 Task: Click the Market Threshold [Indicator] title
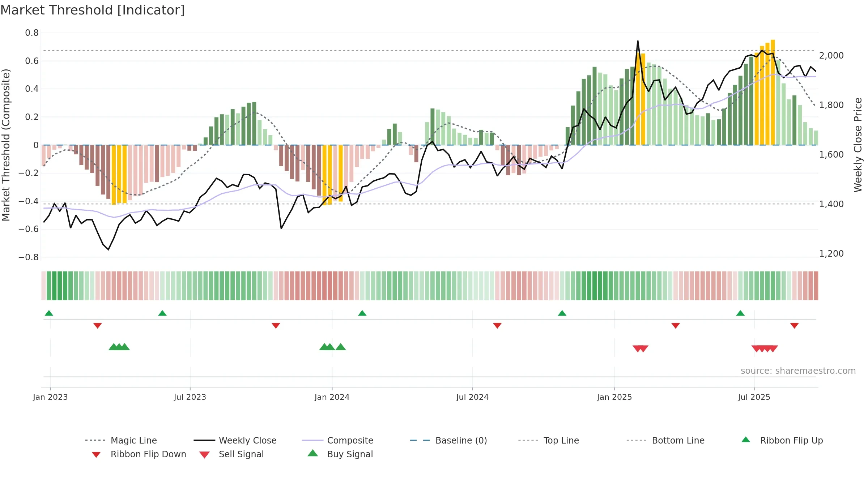93,10
